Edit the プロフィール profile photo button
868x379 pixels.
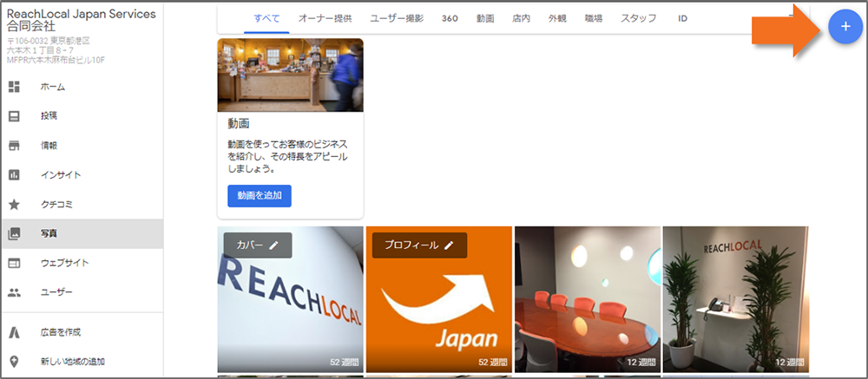tap(419, 245)
